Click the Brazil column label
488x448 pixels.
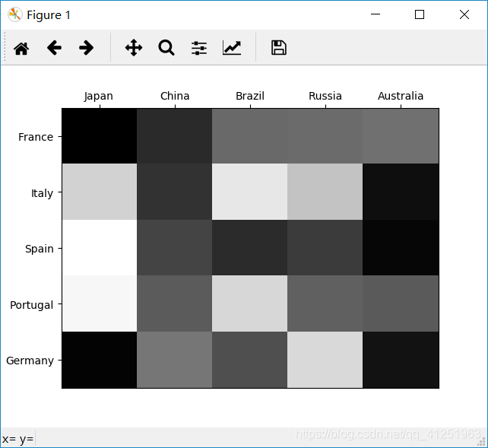pos(250,96)
